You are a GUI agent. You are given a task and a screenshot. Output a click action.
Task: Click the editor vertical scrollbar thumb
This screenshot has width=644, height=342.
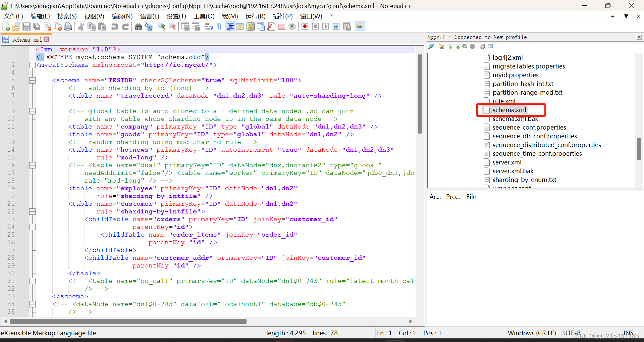(420, 94)
